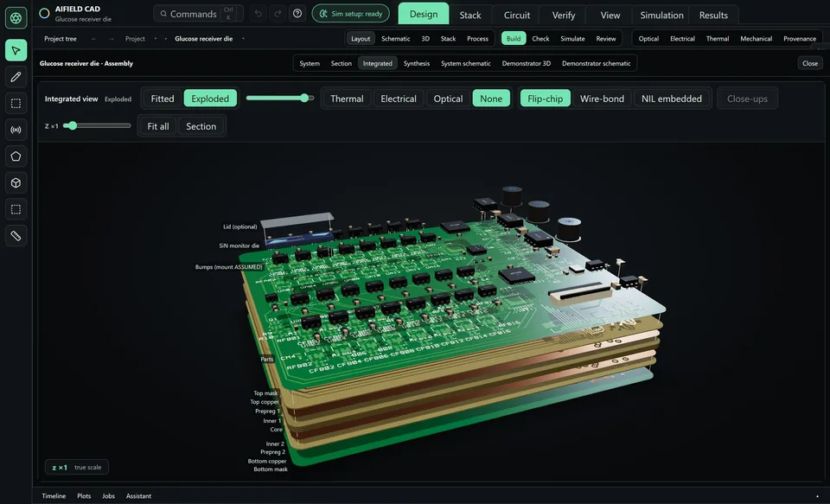
Task: Click the undo arrow icon
Action: click(258, 14)
